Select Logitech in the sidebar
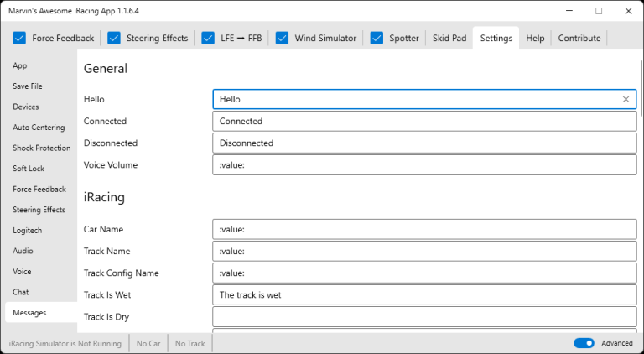Image resolution: width=644 pixels, height=354 pixels. [28, 230]
